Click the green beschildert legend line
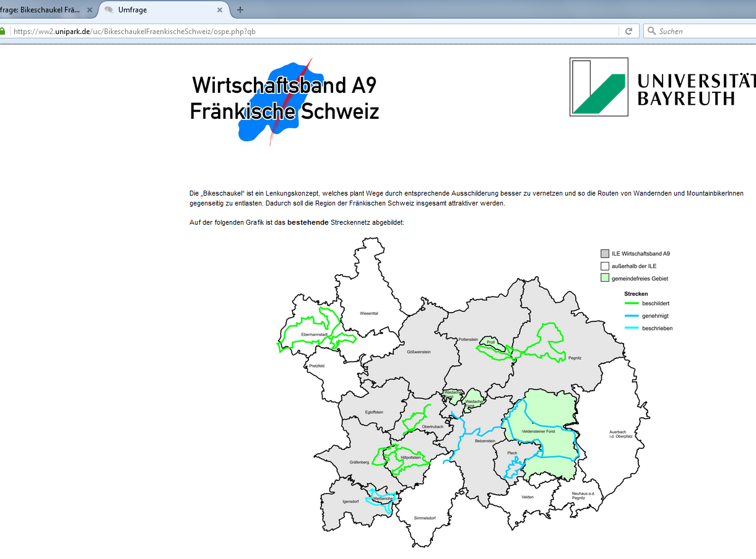This screenshot has height=559, width=756. point(631,303)
